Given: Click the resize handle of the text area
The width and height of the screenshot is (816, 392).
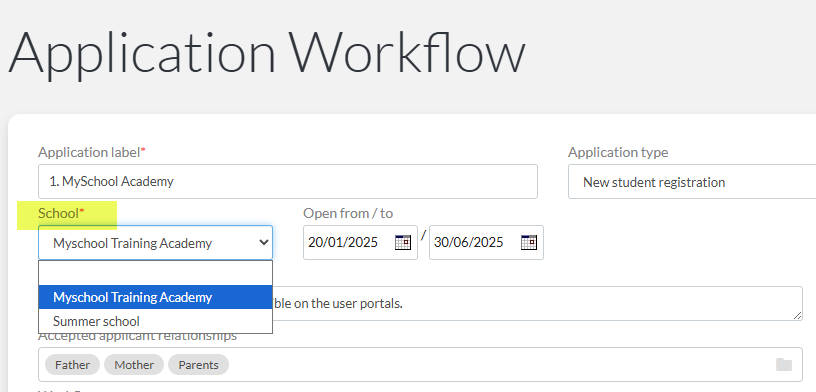Looking at the screenshot, I should tap(797, 315).
